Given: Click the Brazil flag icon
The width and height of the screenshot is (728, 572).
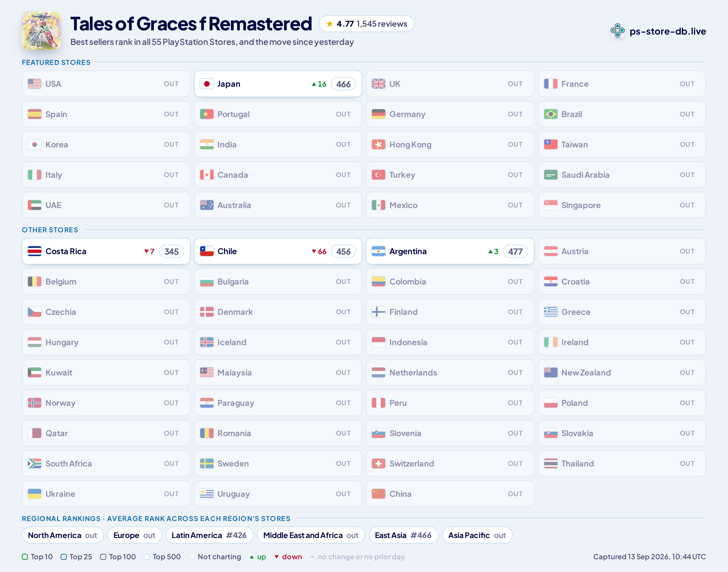Looking at the screenshot, I should [551, 114].
